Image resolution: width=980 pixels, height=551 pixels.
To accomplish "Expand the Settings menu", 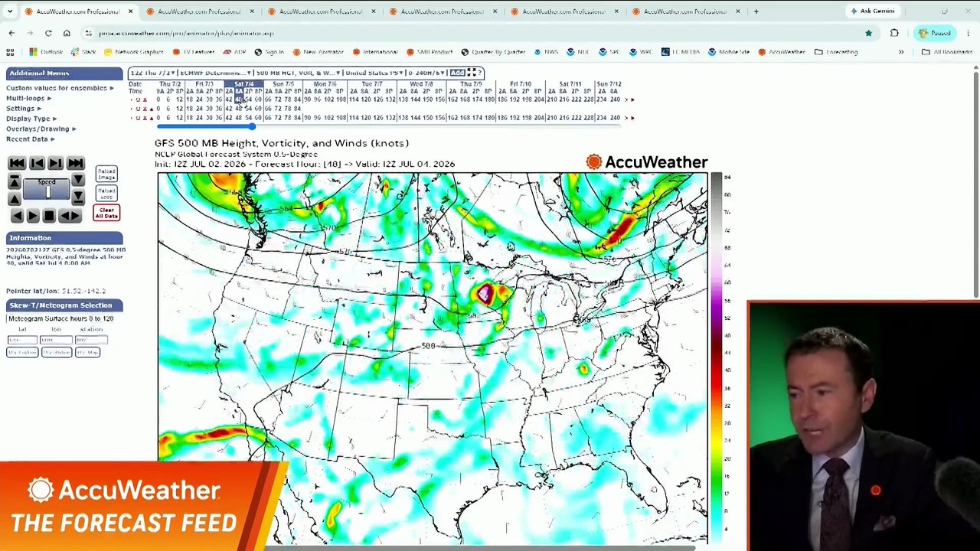I will coord(24,109).
